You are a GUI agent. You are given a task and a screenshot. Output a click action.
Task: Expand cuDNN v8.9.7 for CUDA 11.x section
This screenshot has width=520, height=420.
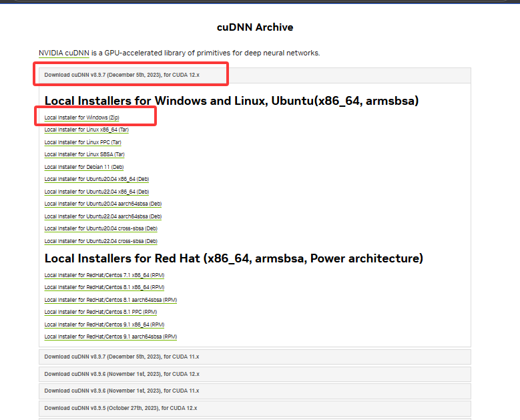[x=255, y=357]
